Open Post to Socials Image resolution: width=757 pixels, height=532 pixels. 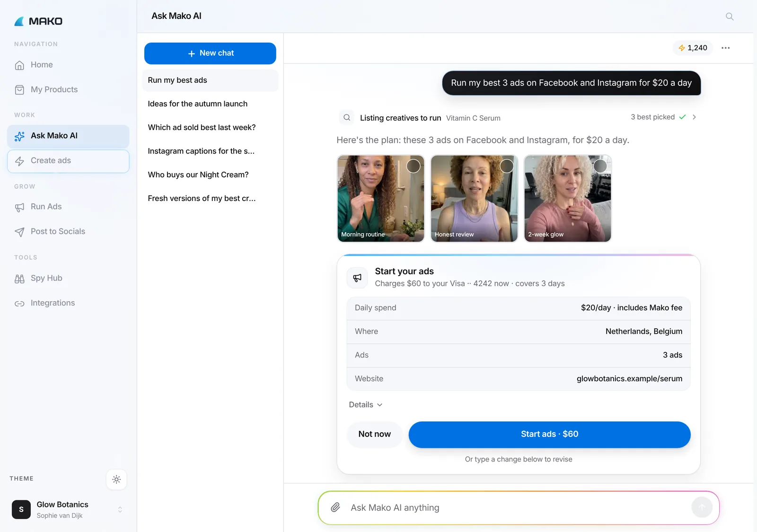click(x=68, y=231)
